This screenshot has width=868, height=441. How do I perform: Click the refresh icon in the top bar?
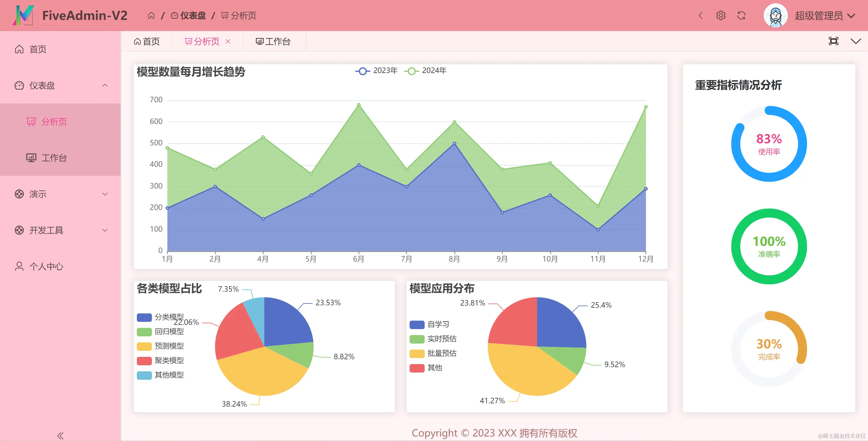pos(741,15)
